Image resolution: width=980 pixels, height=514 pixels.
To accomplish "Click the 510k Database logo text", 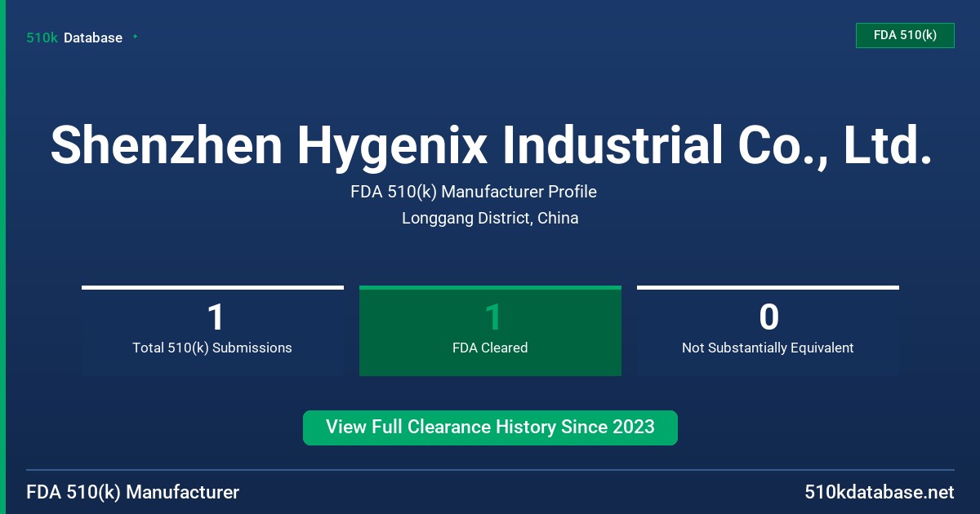I will 74,38.
